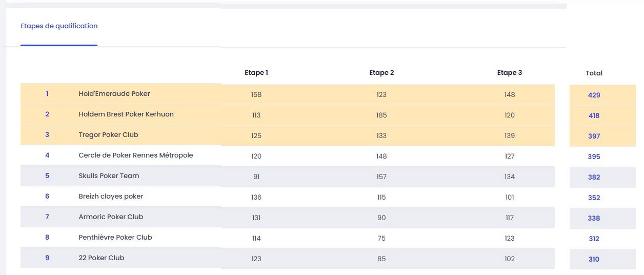Click rank number 1 in the table
Viewport: 644px width, 275px height.
47,94
